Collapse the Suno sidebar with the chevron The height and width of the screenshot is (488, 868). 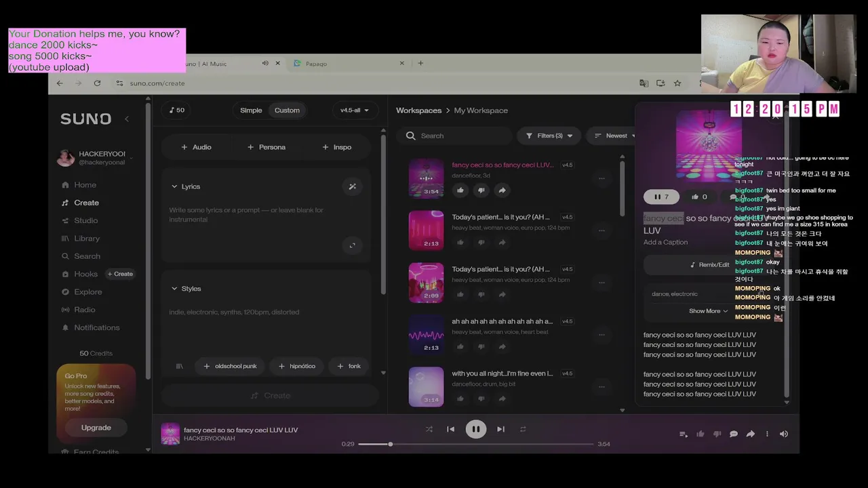click(126, 119)
